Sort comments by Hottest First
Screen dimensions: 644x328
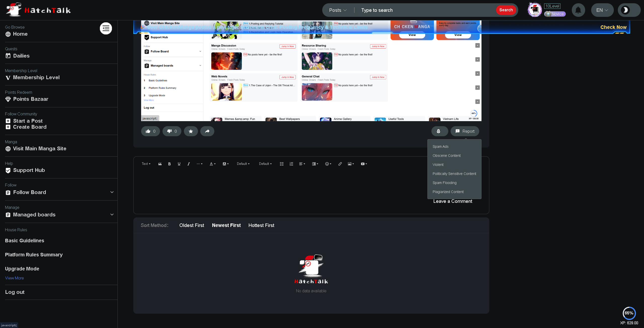click(261, 225)
